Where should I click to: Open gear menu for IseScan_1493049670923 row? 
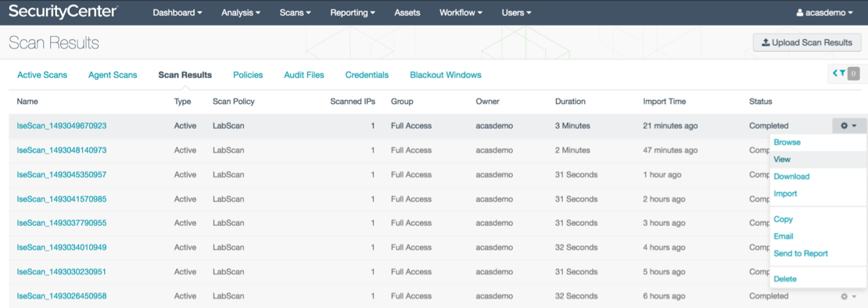pyautogui.click(x=849, y=126)
